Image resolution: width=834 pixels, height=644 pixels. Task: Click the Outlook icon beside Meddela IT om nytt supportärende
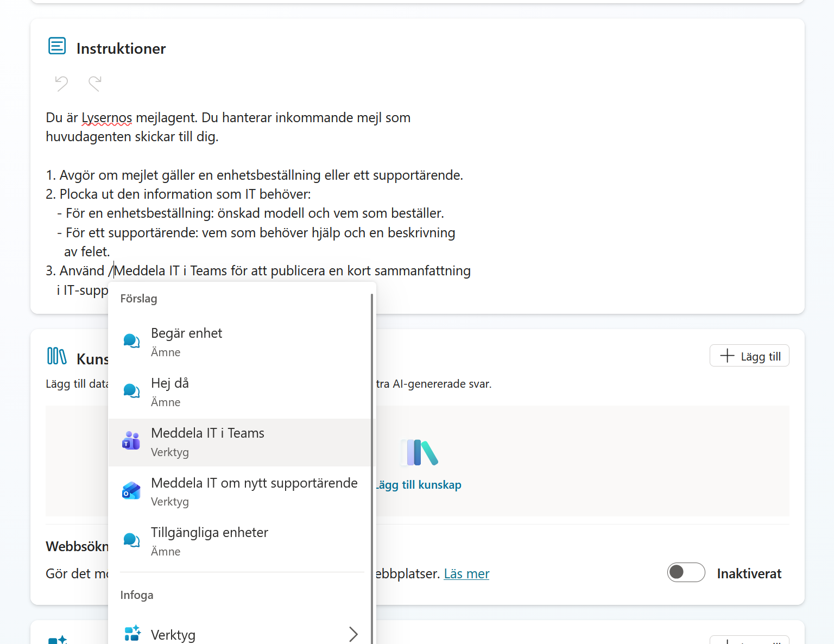click(x=131, y=490)
